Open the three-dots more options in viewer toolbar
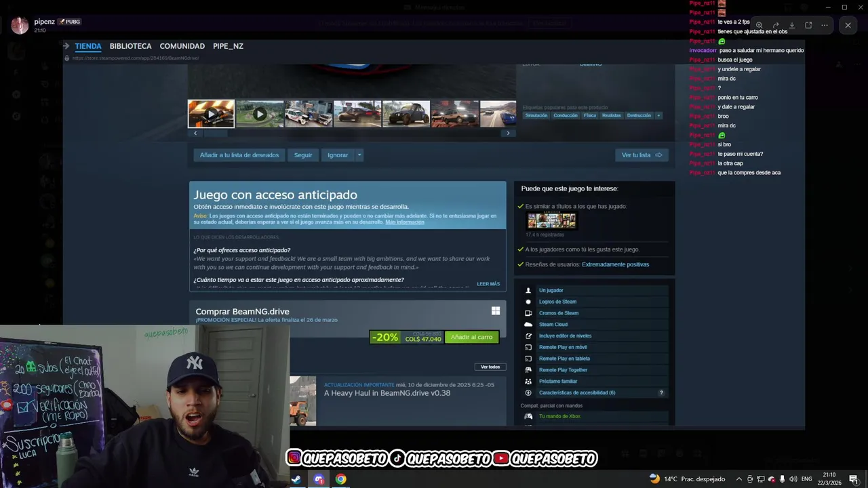 coord(825,25)
